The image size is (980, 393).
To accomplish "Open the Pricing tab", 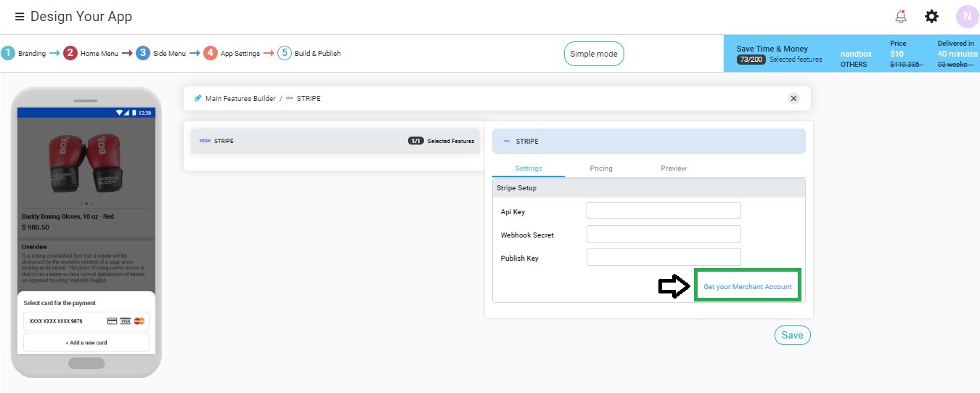I will click(x=601, y=168).
